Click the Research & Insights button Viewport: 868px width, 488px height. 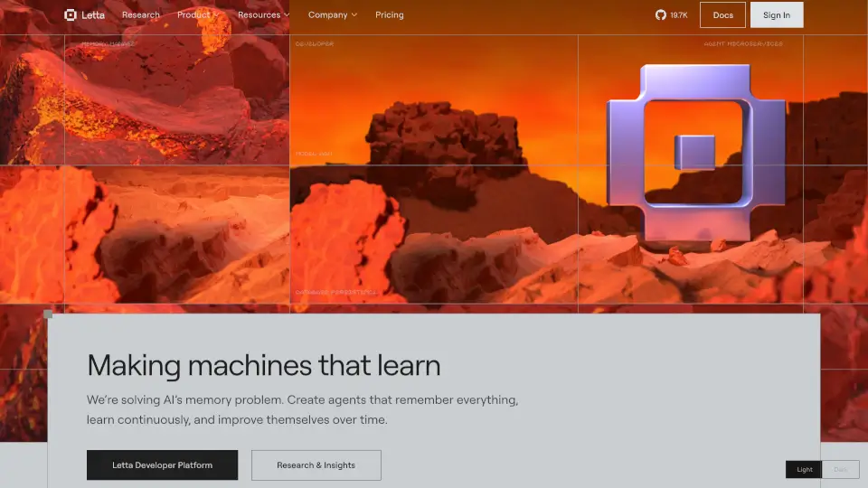click(x=316, y=465)
